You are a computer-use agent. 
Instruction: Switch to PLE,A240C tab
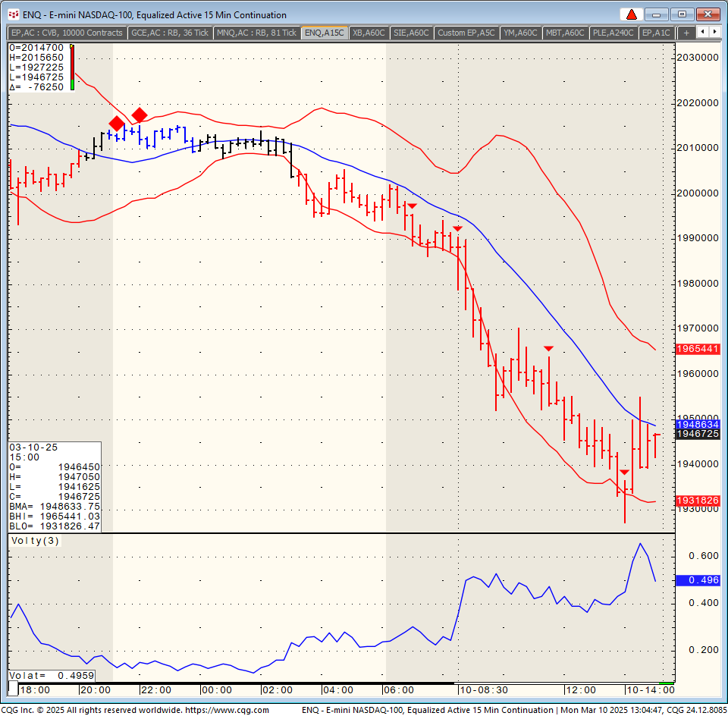[613, 33]
